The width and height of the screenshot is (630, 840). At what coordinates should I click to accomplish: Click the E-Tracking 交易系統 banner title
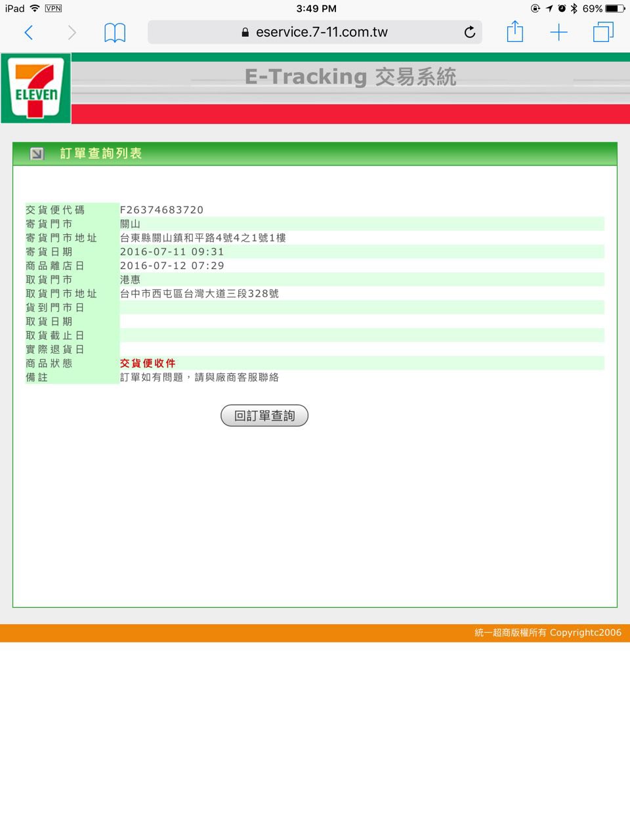(350, 77)
